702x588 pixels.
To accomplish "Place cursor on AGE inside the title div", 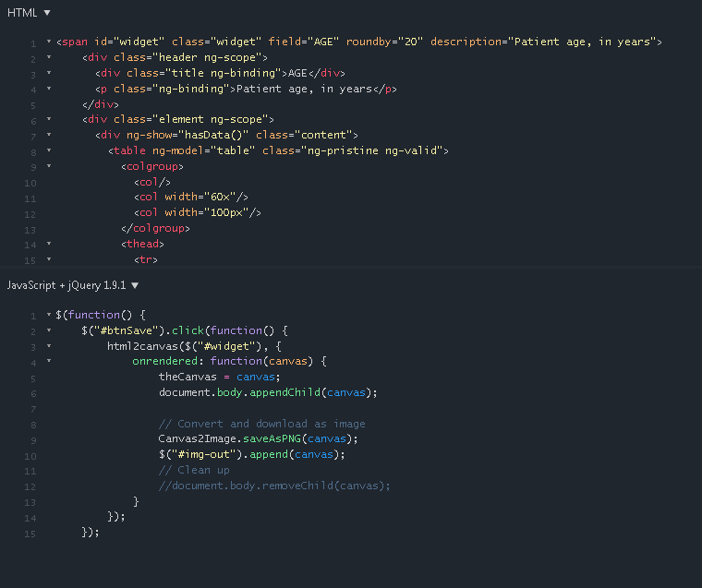I will 297,73.
